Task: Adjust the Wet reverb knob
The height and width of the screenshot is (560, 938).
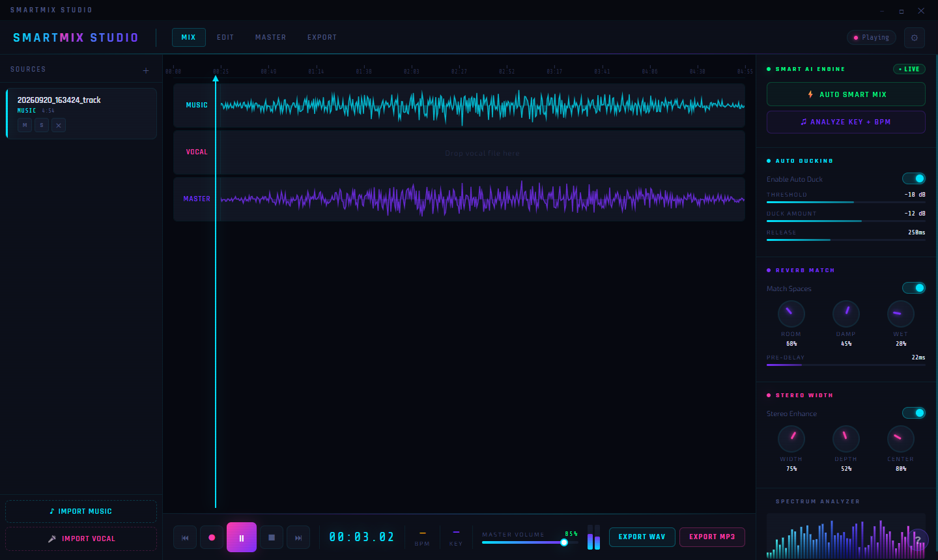Action: click(901, 314)
